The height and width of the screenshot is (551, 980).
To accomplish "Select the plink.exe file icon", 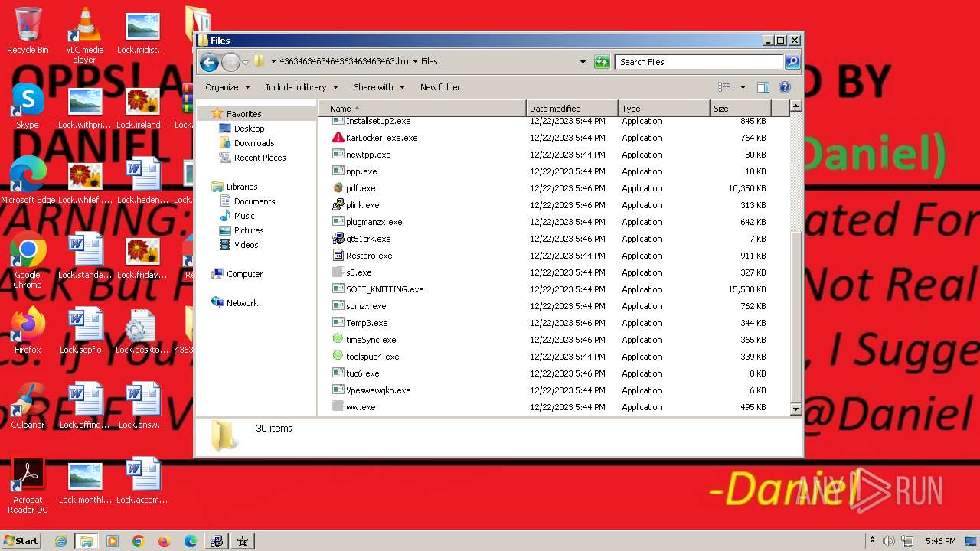I will (338, 205).
